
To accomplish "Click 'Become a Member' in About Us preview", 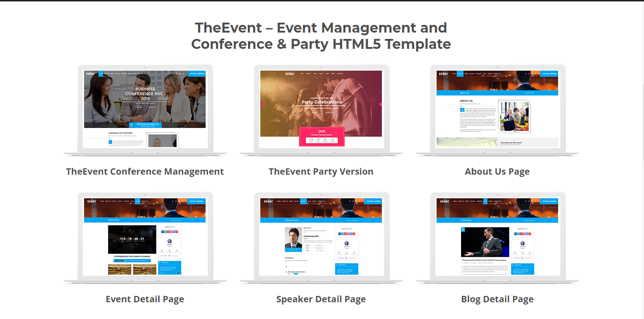I will click(x=550, y=74).
